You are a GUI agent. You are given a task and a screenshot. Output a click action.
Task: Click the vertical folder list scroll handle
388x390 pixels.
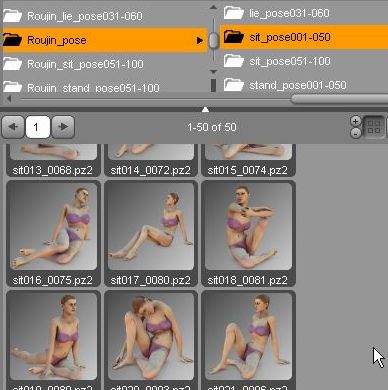click(x=214, y=40)
